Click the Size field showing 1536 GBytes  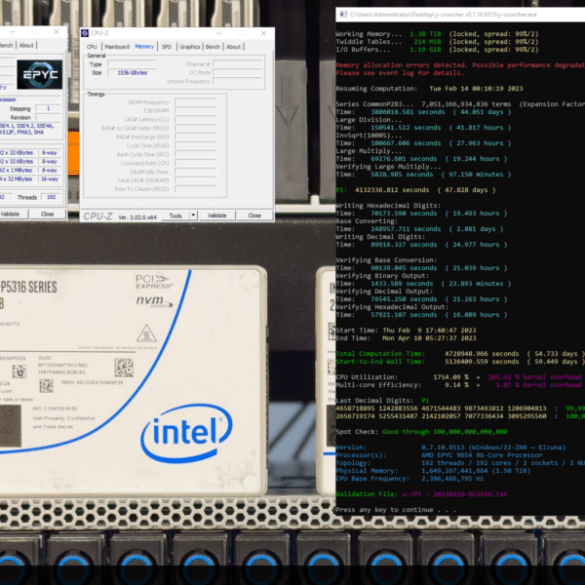(132, 72)
